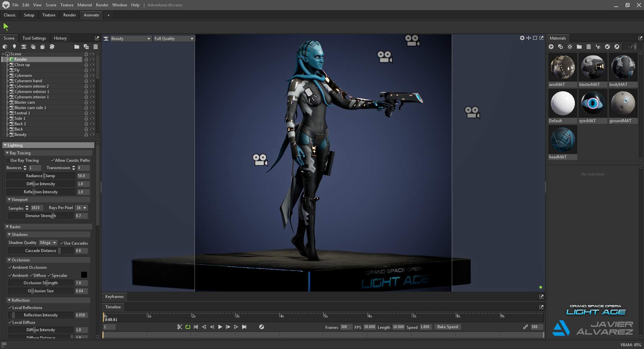Screen dimensions: 644x349
Task: Delete the selected scene object with trash icon
Action: click(x=96, y=47)
